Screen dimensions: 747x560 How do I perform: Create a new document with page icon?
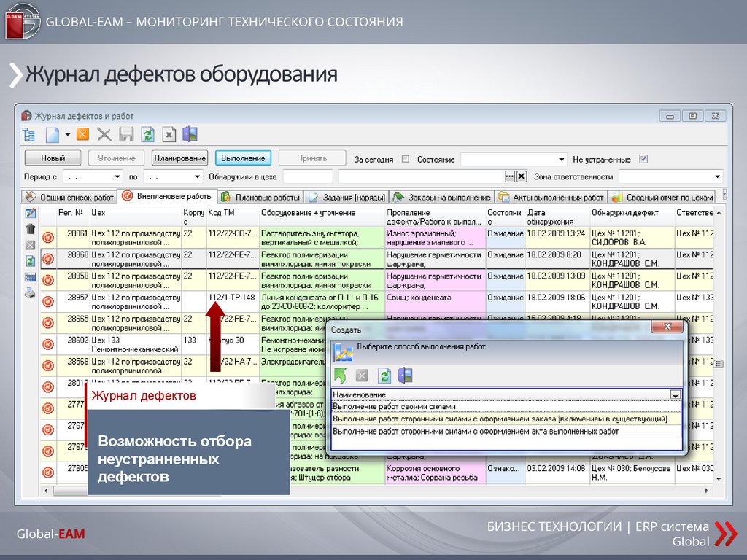tap(52, 135)
